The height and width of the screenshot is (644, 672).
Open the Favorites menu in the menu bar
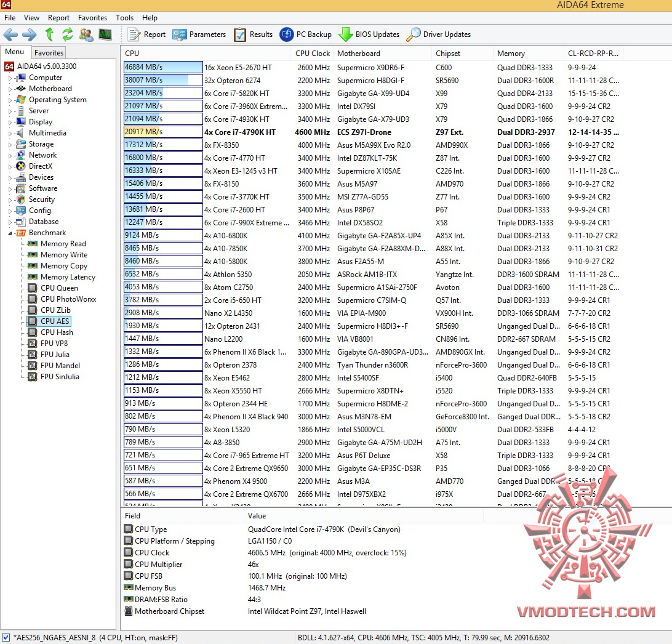[92, 18]
